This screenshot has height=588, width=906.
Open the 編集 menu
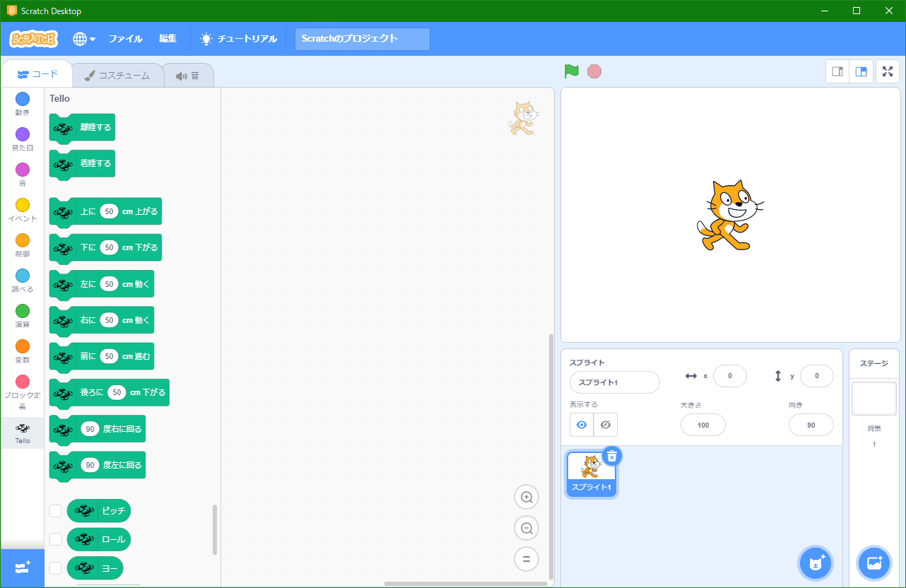click(167, 39)
